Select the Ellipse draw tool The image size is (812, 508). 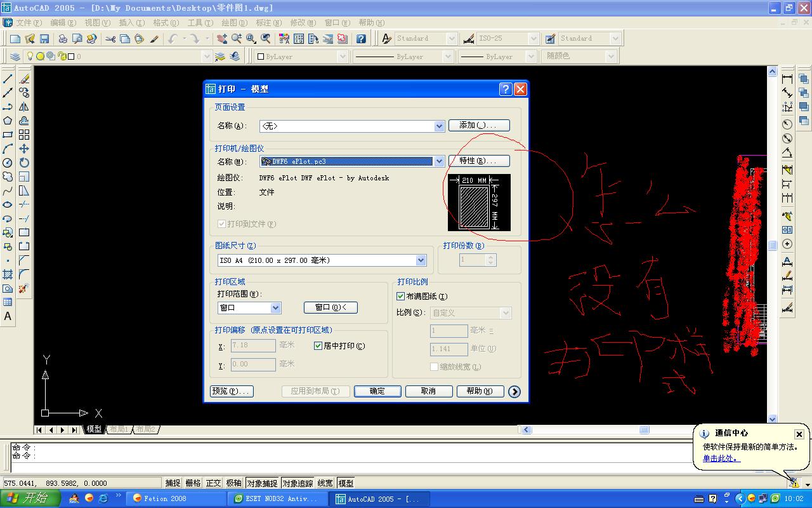pyautogui.click(x=8, y=204)
